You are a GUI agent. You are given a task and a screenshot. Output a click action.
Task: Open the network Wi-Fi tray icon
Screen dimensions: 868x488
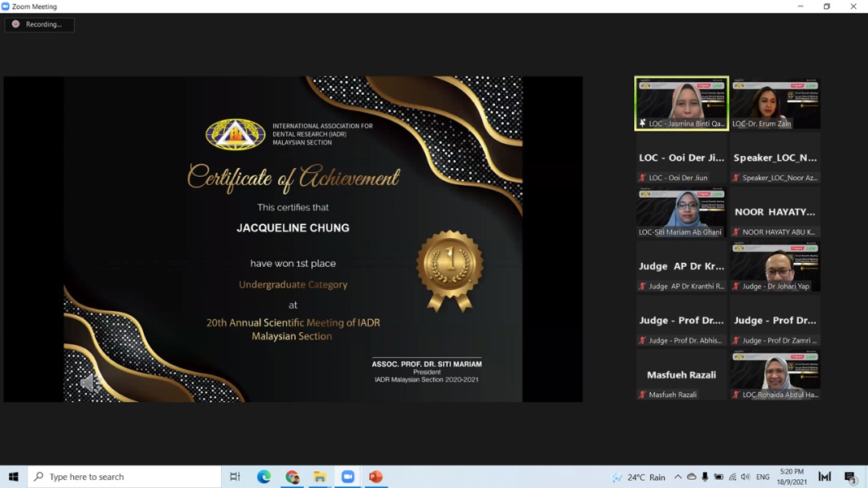point(732,477)
